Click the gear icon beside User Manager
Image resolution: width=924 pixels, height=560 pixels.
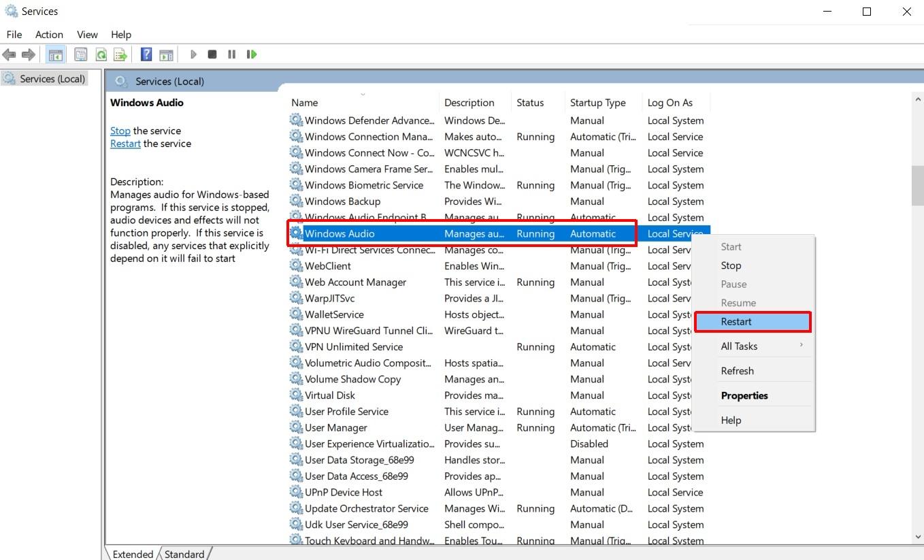pyautogui.click(x=296, y=428)
